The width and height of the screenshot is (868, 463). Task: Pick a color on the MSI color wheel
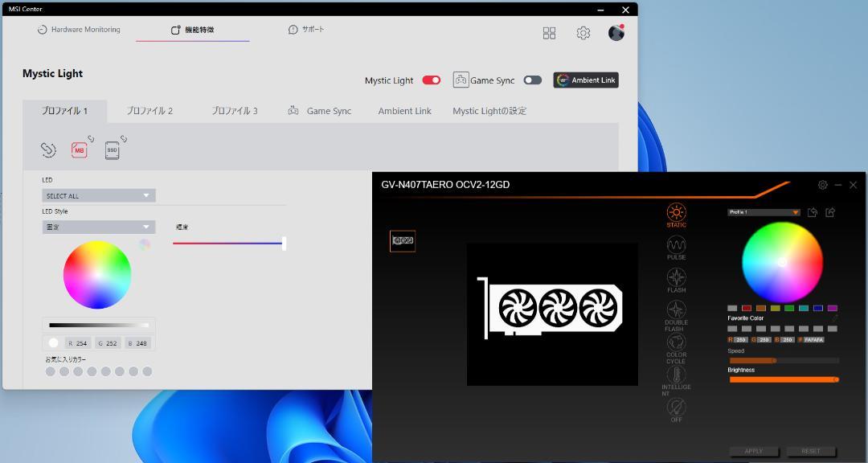(x=97, y=275)
